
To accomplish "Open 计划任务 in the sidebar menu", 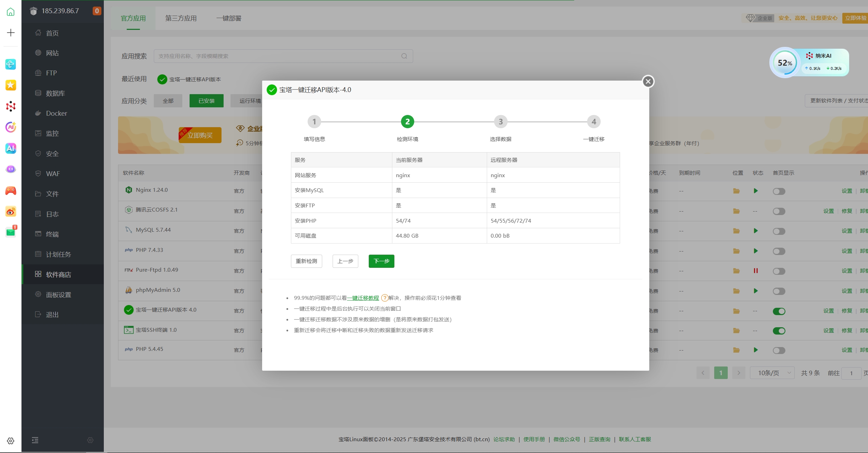I will (x=63, y=254).
